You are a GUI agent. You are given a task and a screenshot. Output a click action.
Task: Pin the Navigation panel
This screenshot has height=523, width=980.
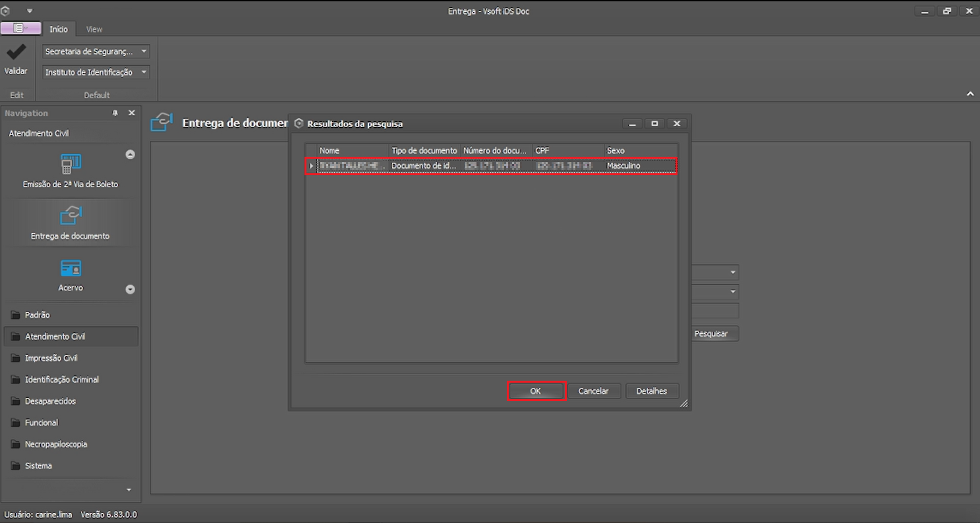coord(116,113)
